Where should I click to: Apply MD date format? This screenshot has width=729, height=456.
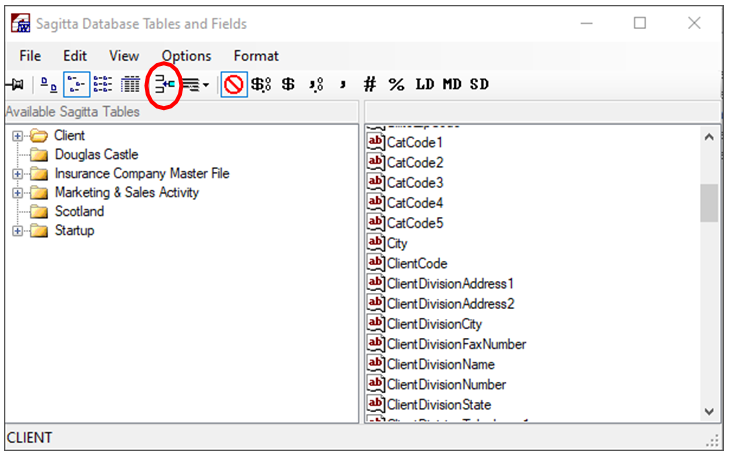pos(451,85)
